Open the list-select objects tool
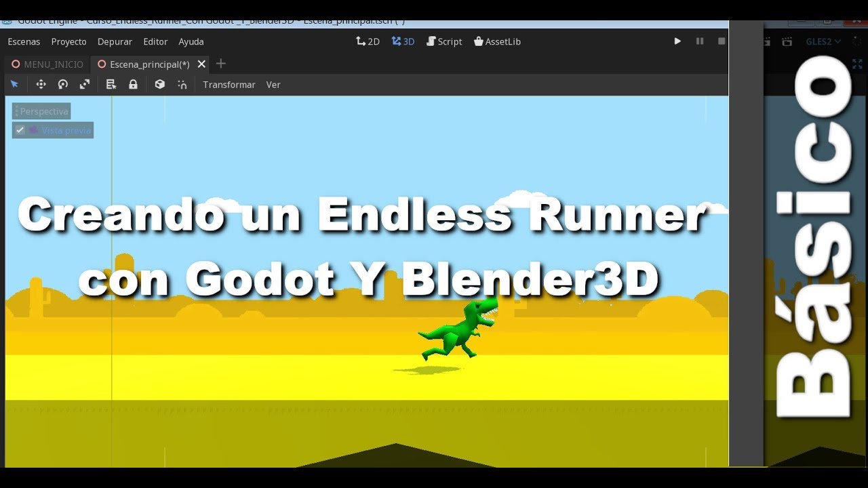The height and width of the screenshot is (488, 868). pyautogui.click(x=111, y=84)
